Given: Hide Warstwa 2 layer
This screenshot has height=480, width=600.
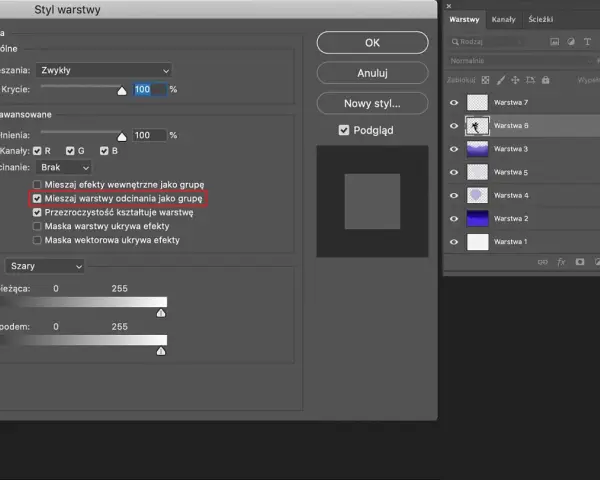Looking at the screenshot, I should 454,219.
